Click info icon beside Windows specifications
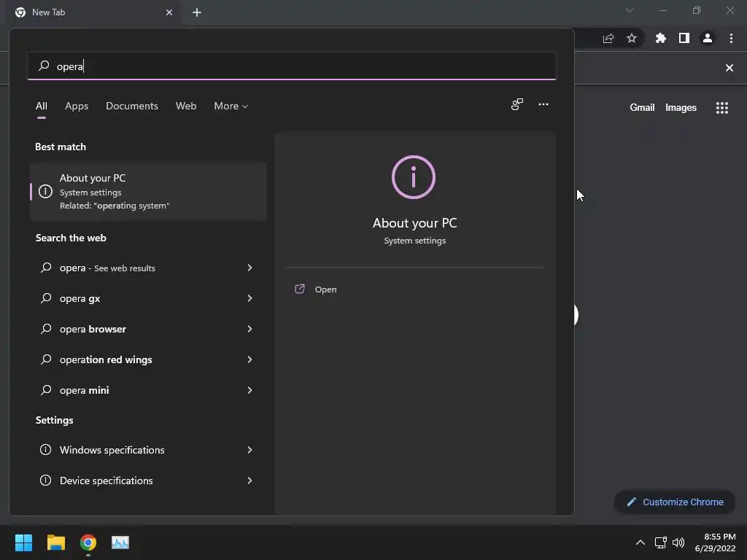This screenshot has width=747, height=560. (45, 449)
